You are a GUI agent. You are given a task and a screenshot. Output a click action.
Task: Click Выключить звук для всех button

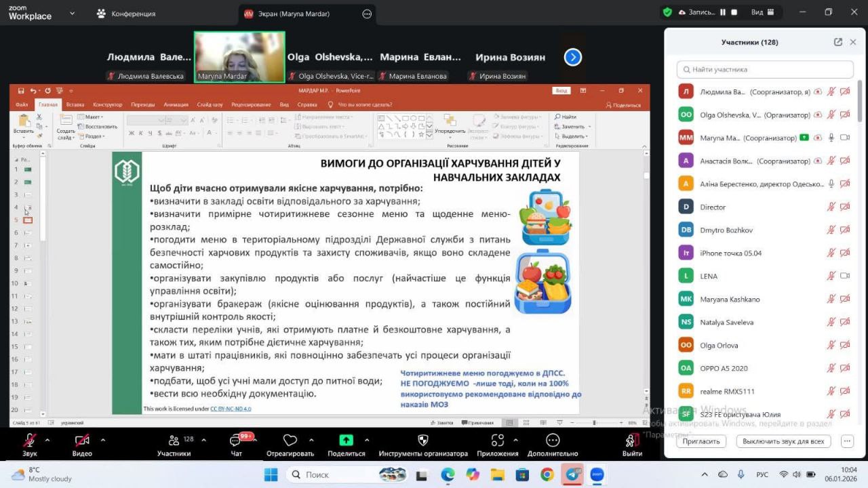(783, 441)
